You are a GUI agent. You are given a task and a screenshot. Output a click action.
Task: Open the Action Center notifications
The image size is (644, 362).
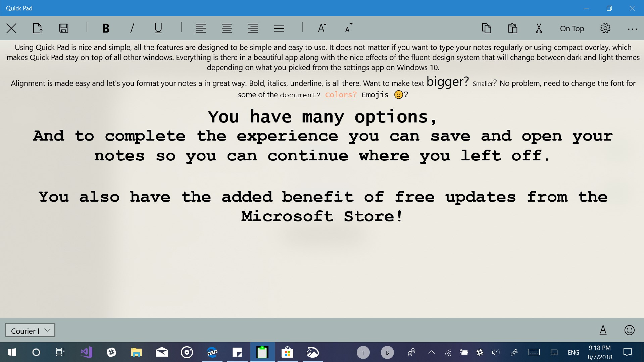(627, 352)
